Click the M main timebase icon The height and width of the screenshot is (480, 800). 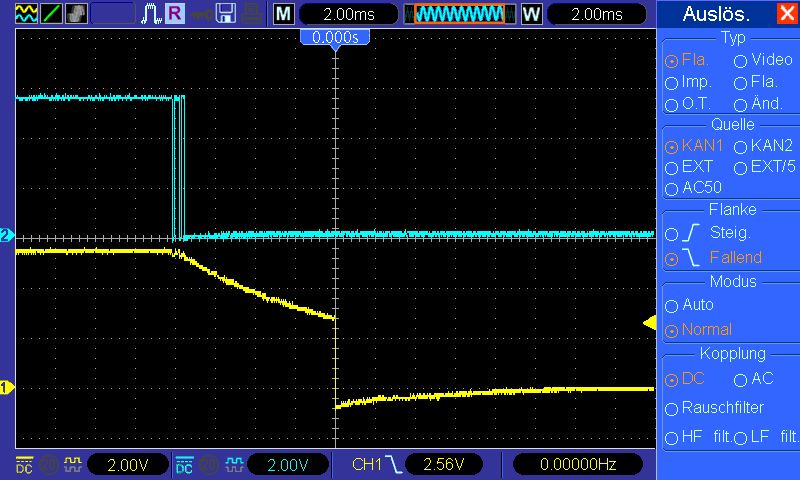pos(284,14)
